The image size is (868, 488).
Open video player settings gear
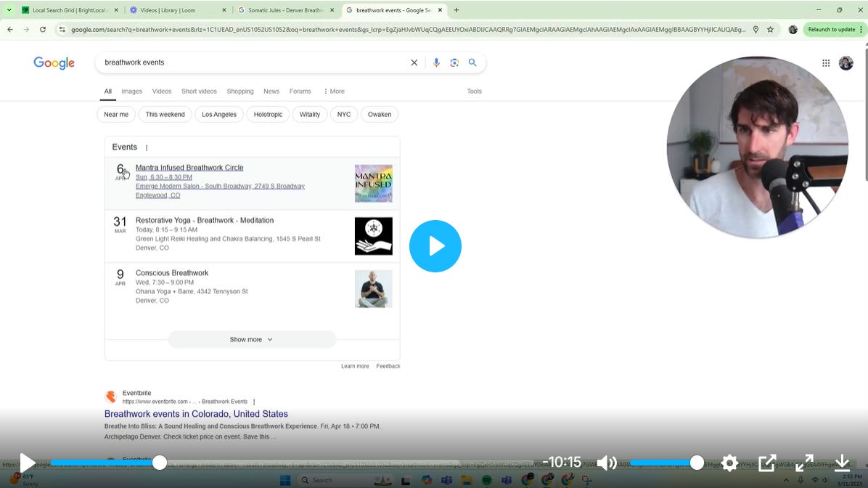pos(729,463)
